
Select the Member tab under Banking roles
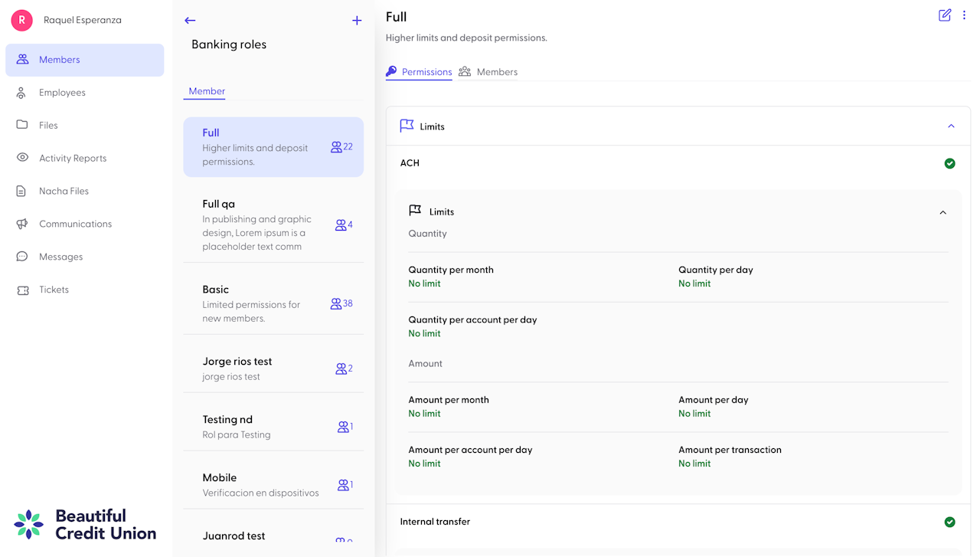point(207,91)
